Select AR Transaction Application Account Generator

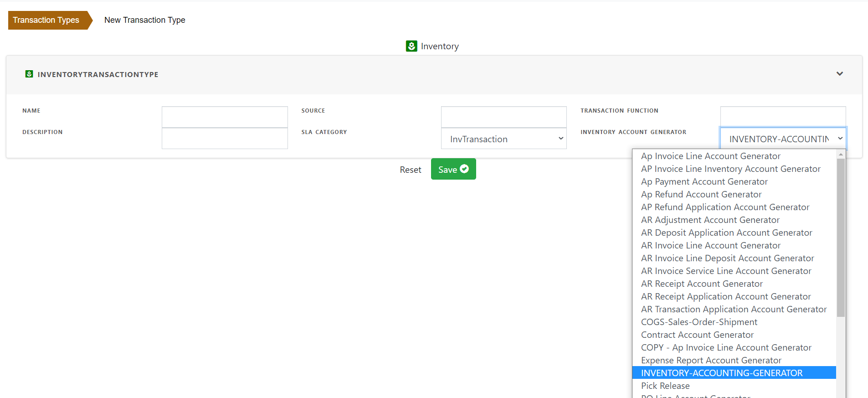coord(734,309)
